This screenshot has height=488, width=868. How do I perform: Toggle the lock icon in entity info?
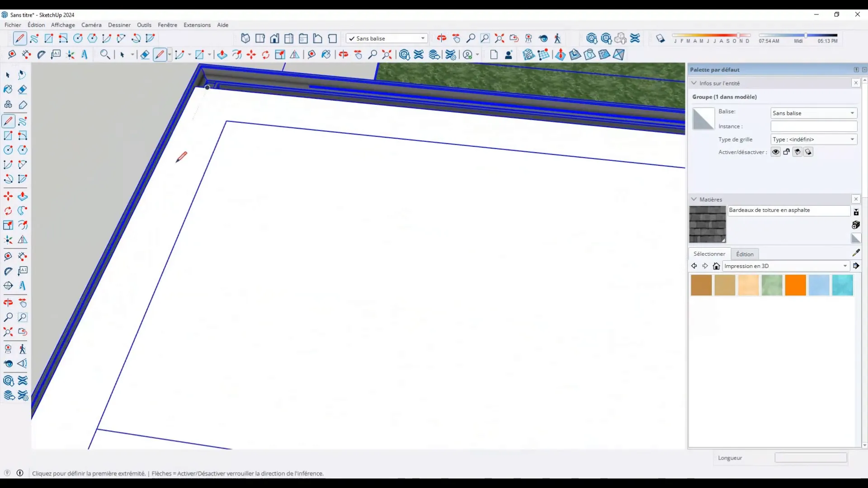coord(787,152)
